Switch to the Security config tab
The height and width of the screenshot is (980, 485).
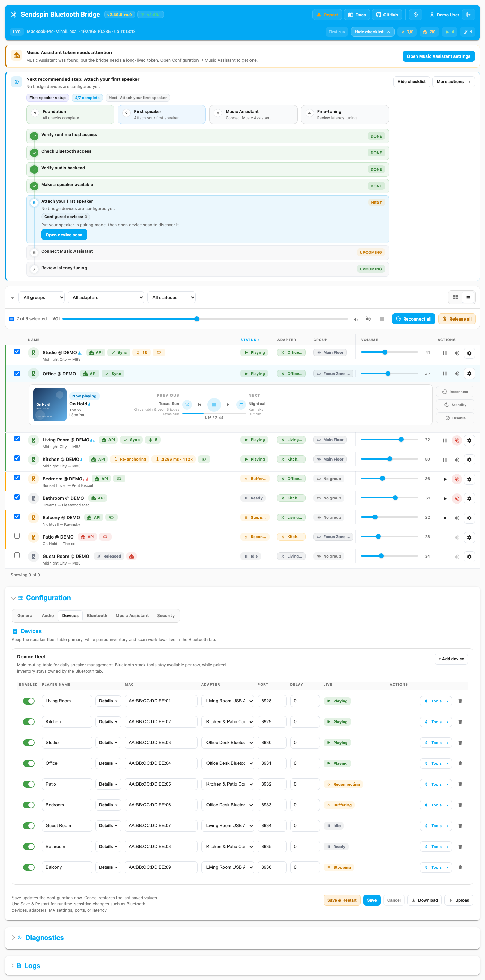[x=166, y=616]
